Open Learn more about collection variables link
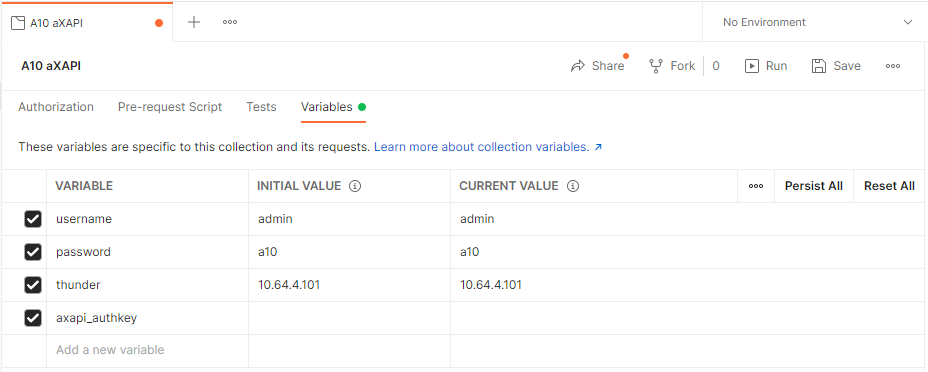928x372 pixels. [x=488, y=147]
